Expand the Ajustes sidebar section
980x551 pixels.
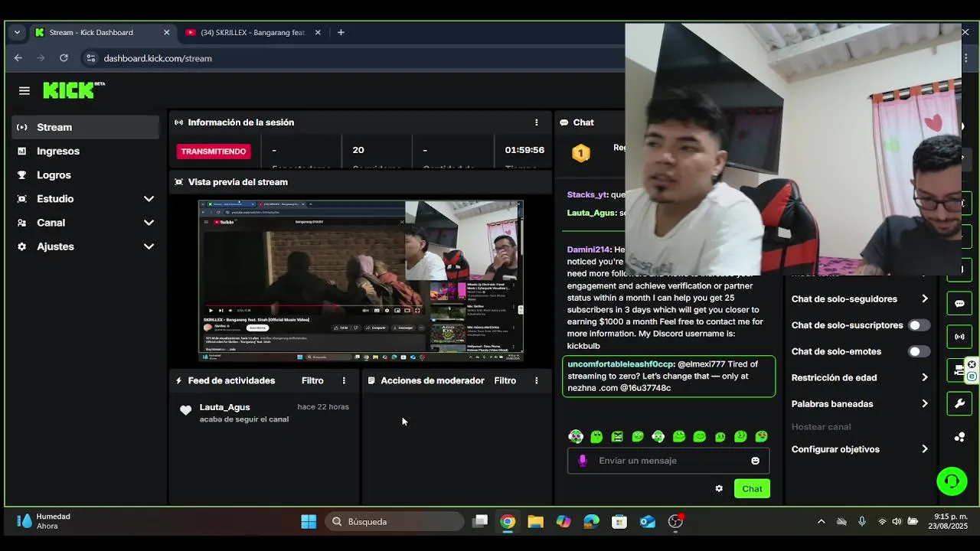pos(85,246)
